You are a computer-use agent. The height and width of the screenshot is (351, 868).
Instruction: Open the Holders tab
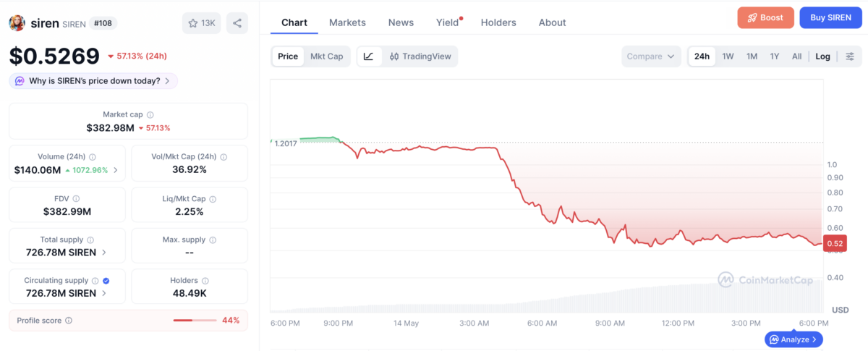pos(498,22)
